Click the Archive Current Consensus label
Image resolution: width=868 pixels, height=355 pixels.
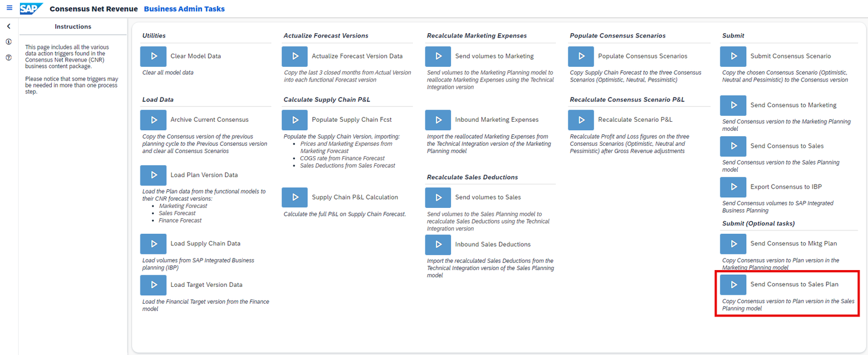210,120
